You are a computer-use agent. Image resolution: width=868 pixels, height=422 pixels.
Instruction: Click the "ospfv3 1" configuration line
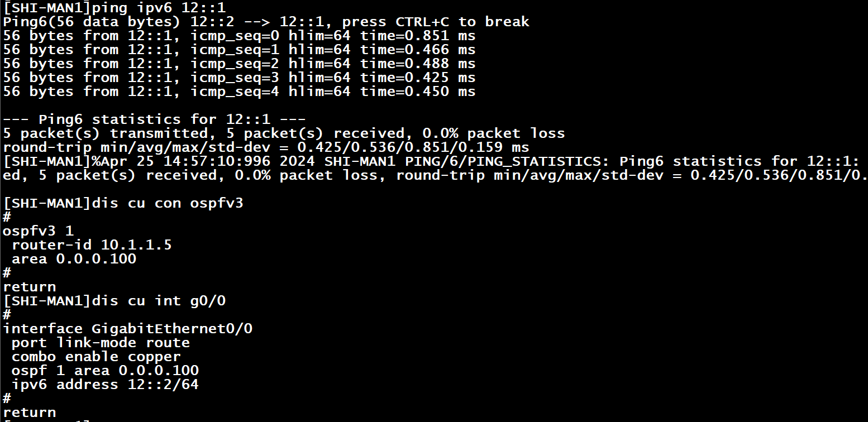38,231
